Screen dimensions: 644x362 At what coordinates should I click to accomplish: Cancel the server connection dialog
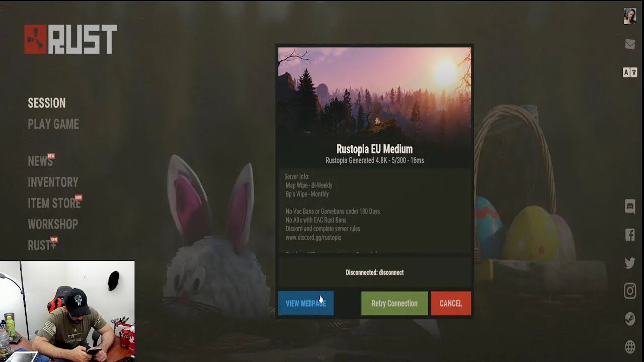[451, 303]
